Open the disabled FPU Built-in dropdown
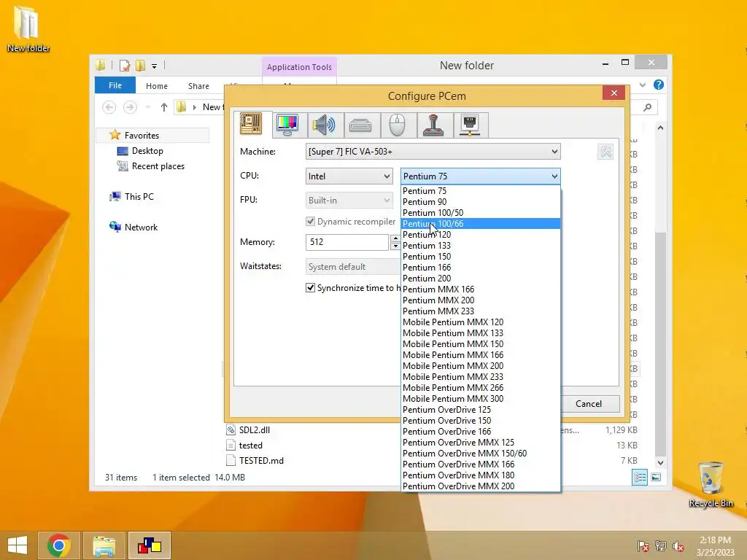 (x=349, y=201)
